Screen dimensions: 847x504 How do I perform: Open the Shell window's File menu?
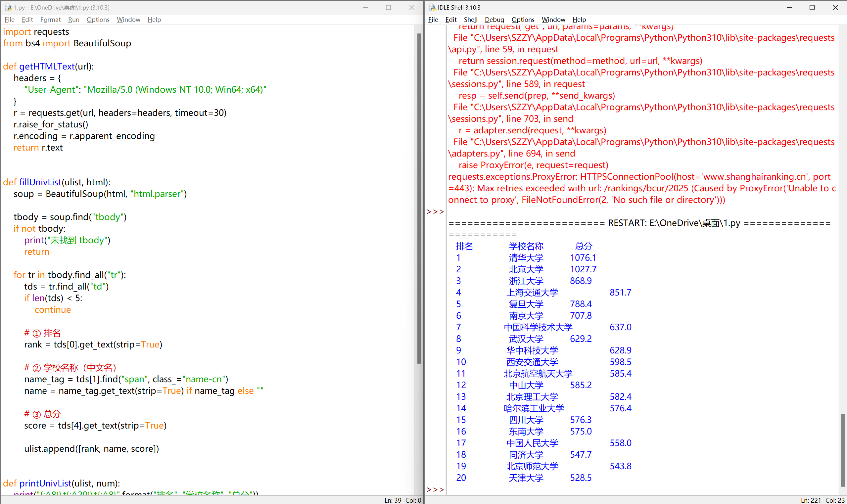click(x=433, y=19)
